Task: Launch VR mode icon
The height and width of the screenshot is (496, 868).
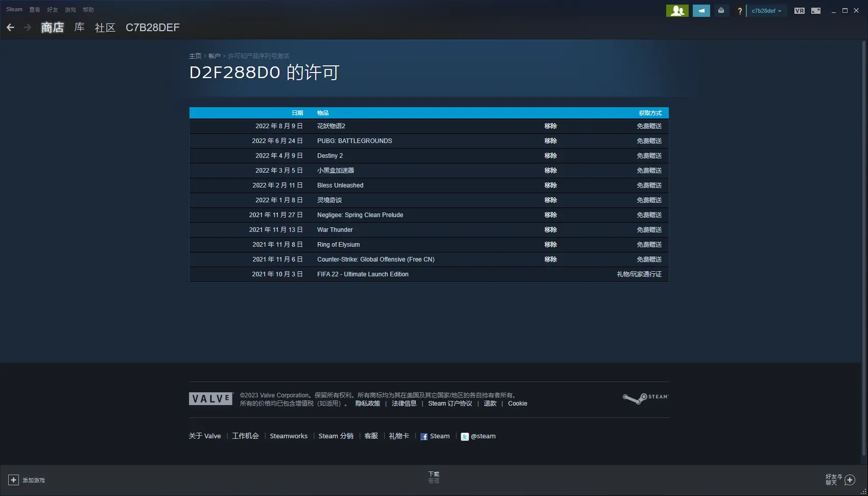Action: click(x=800, y=11)
